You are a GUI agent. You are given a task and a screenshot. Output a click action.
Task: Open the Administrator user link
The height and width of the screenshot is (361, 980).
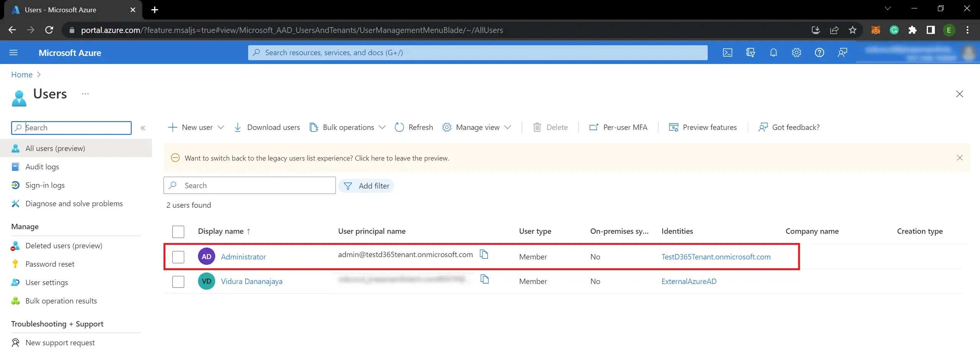coord(243,257)
